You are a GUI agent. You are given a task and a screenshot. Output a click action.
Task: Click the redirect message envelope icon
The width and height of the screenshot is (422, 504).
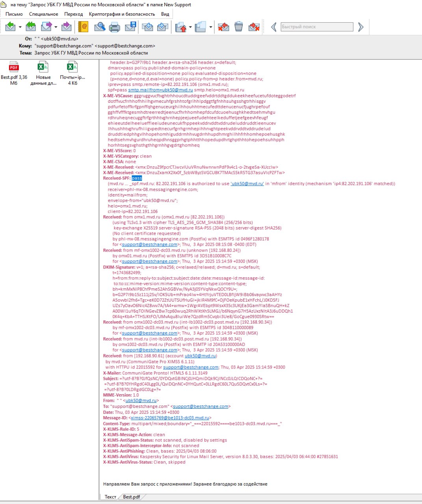tap(67, 27)
